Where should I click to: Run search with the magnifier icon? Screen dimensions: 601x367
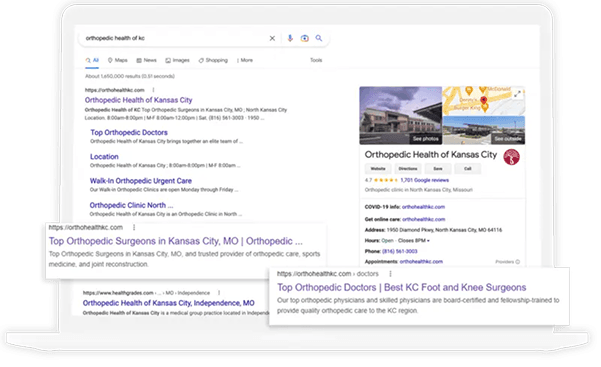[x=319, y=38]
